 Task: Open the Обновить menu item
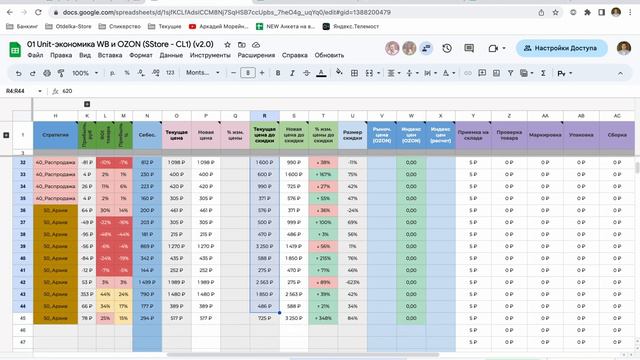(x=329, y=55)
